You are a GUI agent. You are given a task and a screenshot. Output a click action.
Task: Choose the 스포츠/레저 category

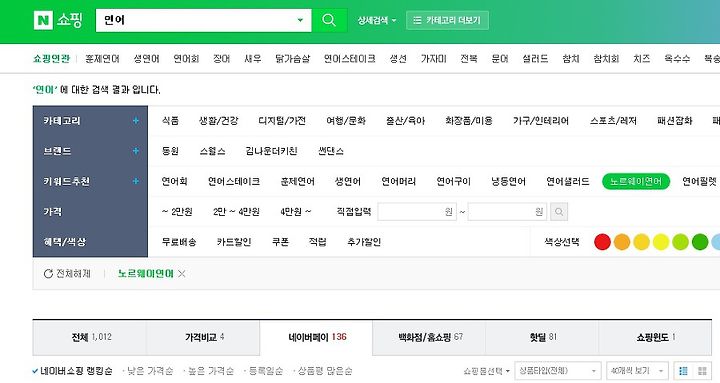click(x=613, y=121)
